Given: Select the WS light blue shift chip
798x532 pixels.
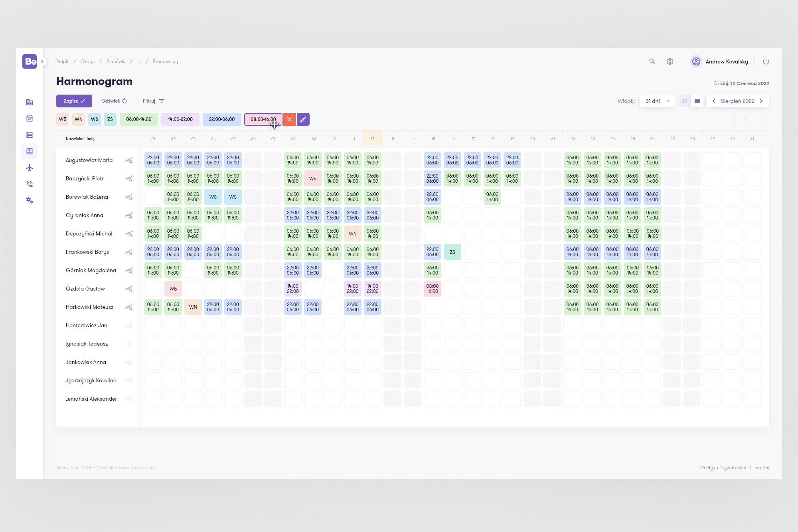Looking at the screenshot, I should [x=95, y=119].
